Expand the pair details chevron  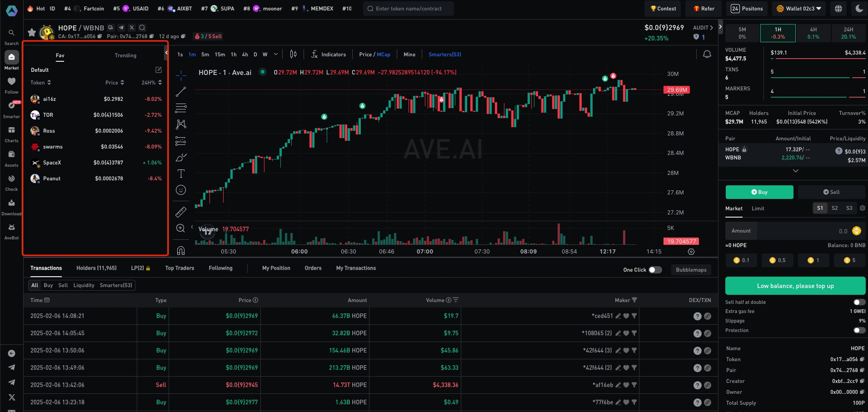click(795, 171)
